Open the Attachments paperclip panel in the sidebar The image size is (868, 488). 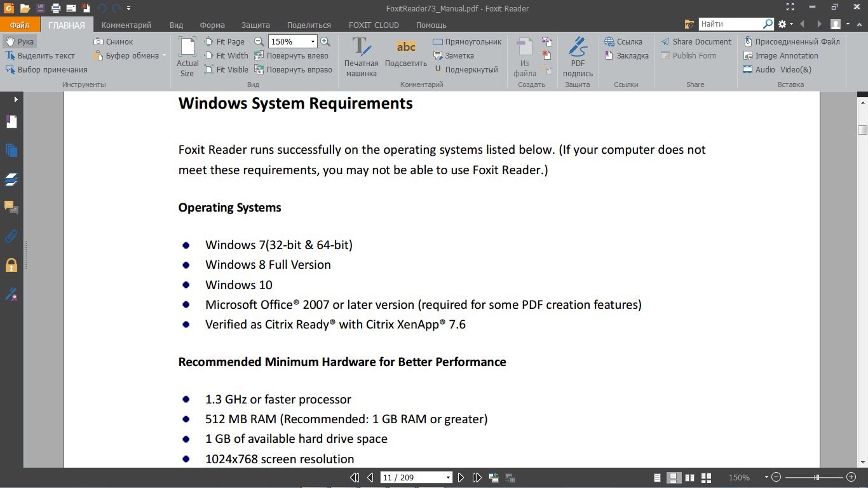[11, 236]
